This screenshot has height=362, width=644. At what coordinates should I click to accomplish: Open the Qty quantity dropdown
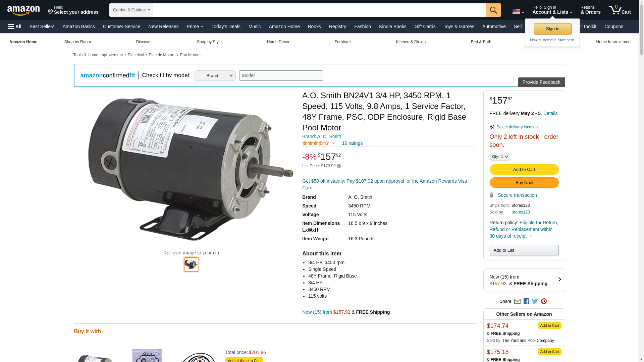[x=499, y=157]
